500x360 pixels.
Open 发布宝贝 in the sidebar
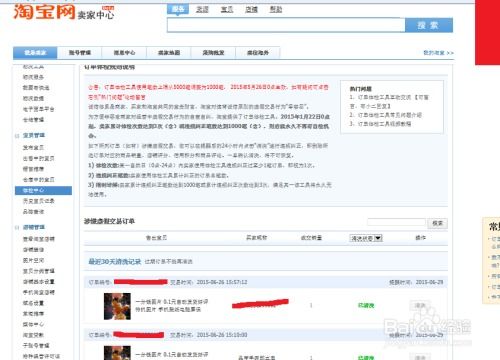tap(33, 147)
